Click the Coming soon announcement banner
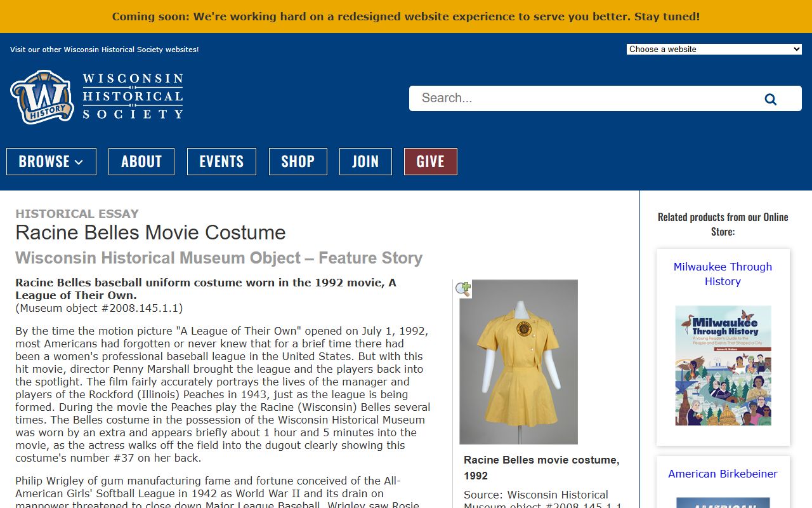Screen dimensions: 812x508 [x=406, y=17]
